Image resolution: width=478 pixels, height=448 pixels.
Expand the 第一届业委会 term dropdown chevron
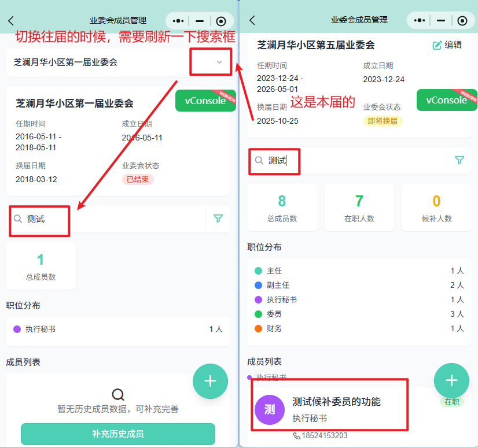(x=219, y=62)
